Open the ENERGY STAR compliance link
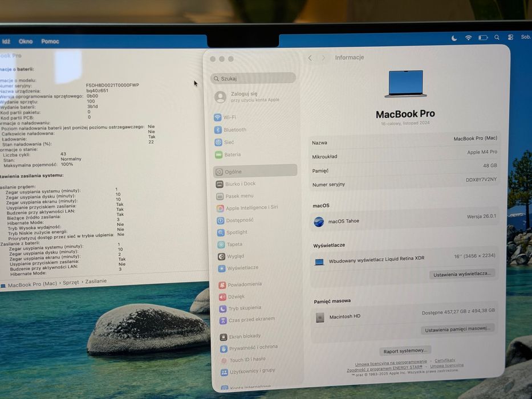The height and width of the screenshot is (399, 532). pos(384,368)
